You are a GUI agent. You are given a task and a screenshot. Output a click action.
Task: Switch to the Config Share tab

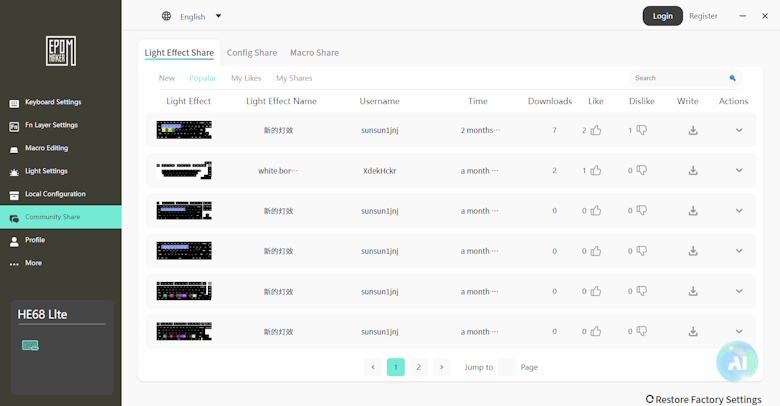(x=252, y=53)
